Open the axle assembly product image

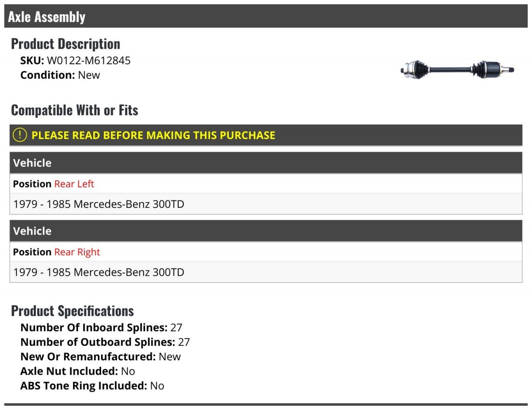click(x=457, y=70)
